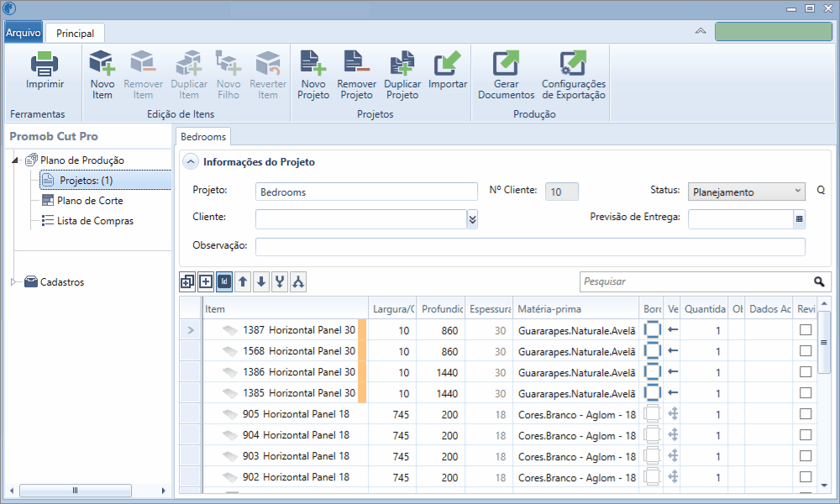Image resolution: width=840 pixels, height=504 pixels.
Task: Click the Importar icon
Action: click(x=448, y=63)
